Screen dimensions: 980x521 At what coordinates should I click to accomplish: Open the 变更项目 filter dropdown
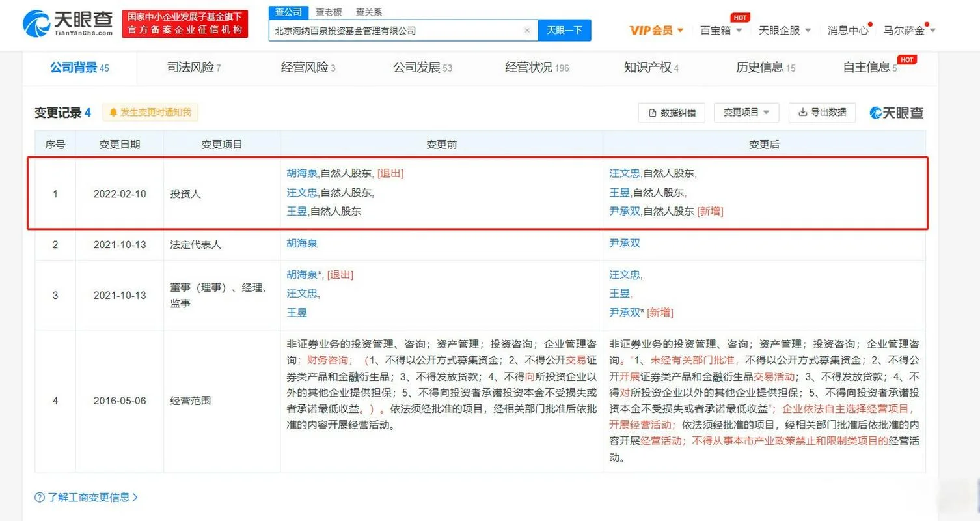(x=746, y=113)
